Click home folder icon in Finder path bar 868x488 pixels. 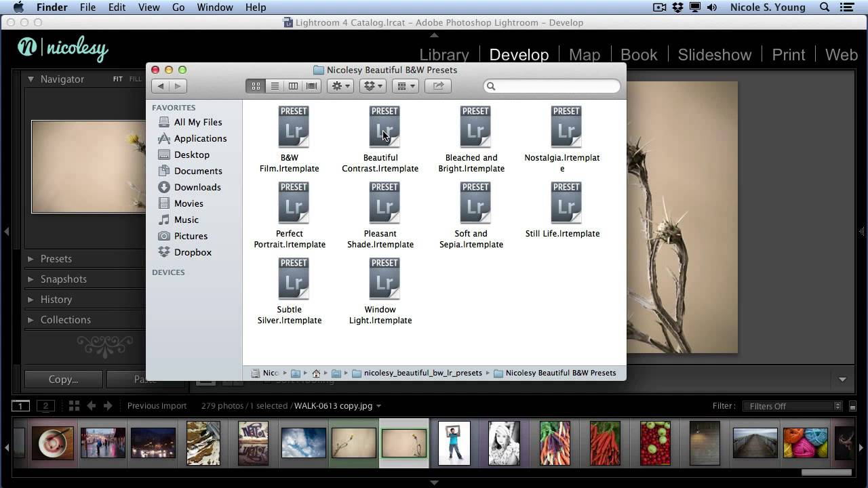[x=316, y=373]
